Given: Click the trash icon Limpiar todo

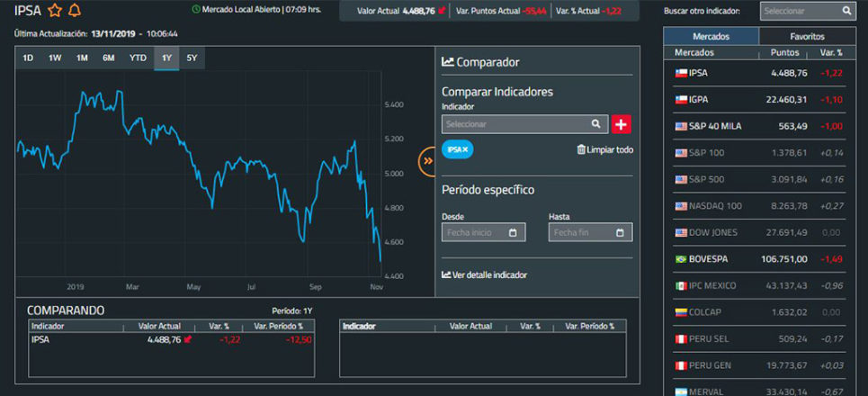Looking at the screenshot, I should (x=581, y=149).
